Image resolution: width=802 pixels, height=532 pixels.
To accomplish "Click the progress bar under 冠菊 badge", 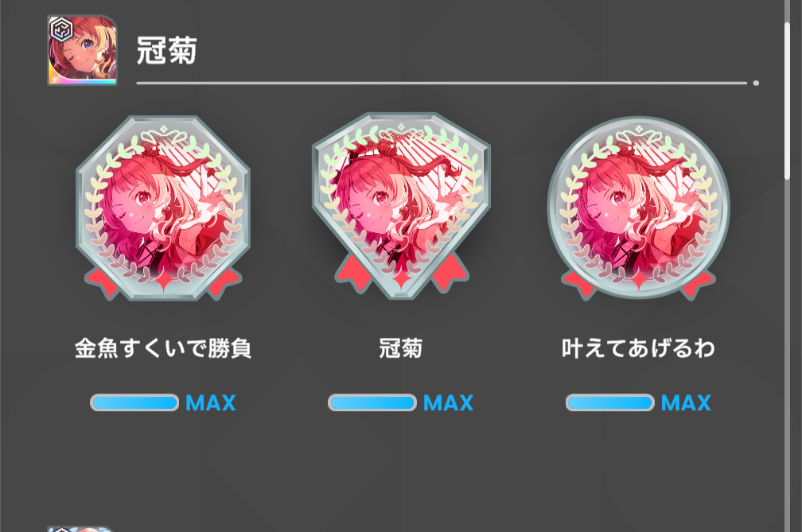I will pos(372,402).
